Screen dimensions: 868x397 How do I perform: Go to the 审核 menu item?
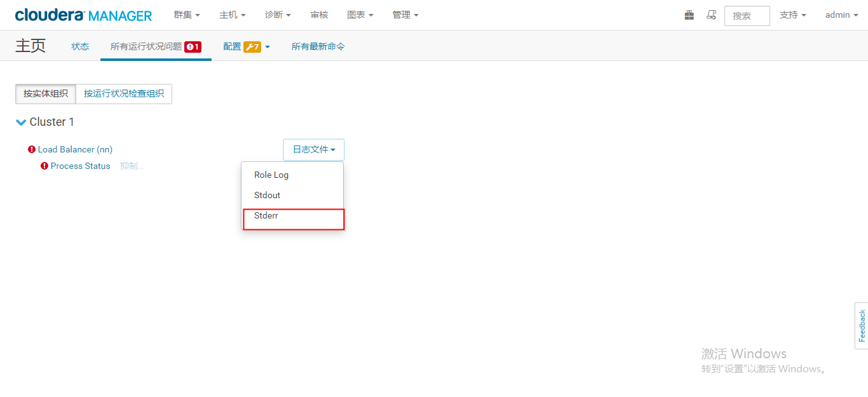point(320,15)
